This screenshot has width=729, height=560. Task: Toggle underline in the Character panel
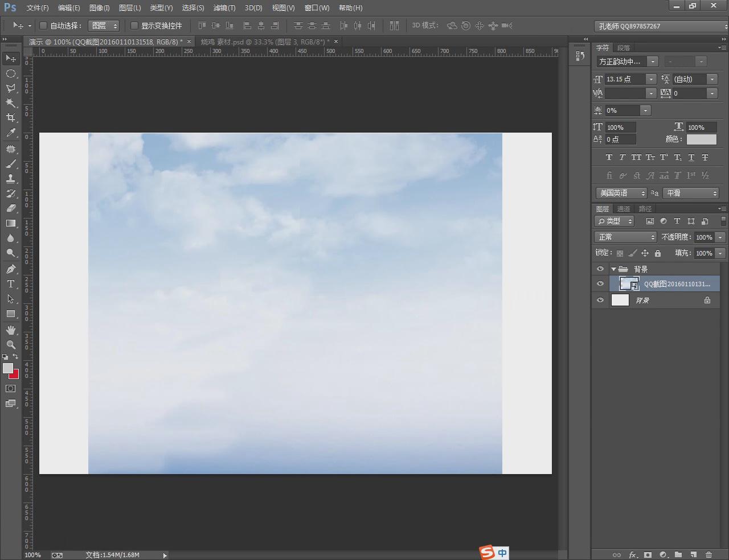click(x=691, y=157)
